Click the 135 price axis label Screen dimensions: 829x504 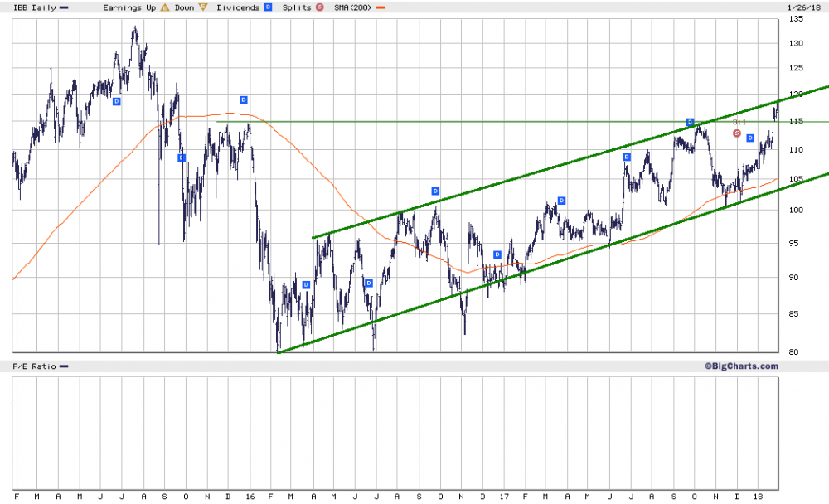click(x=796, y=18)
